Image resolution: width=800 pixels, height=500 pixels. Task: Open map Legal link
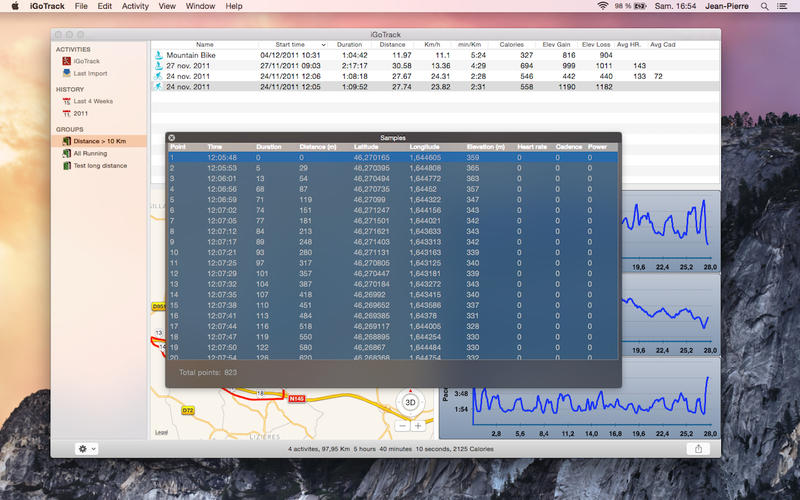(x=161, y=433)
